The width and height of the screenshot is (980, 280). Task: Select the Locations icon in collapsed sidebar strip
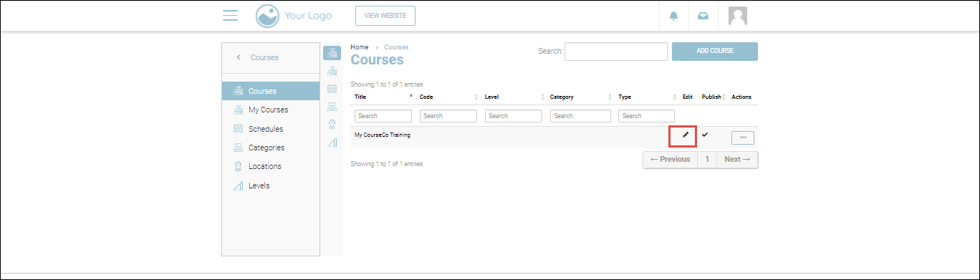pyautogui.click(x=332, y=124)
